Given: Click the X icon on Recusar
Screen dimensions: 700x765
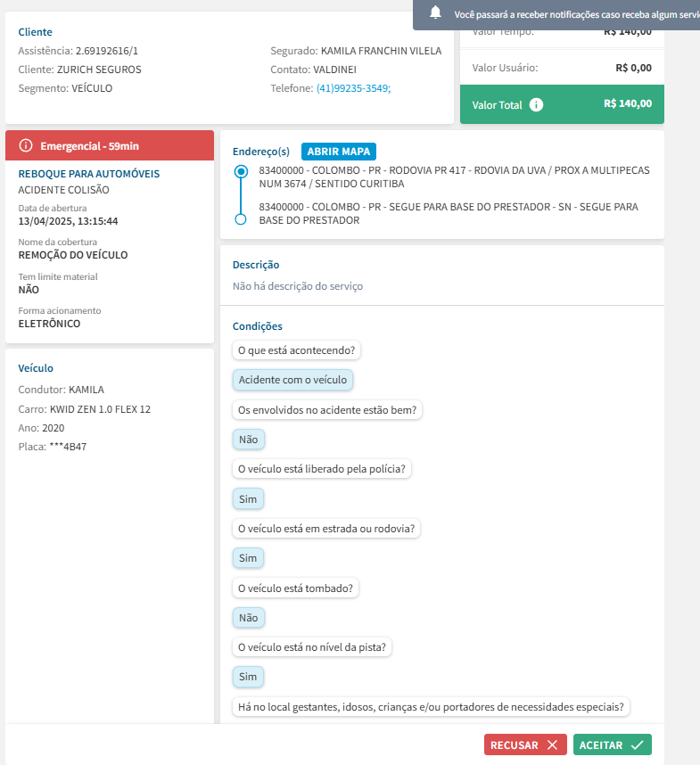Looking at the screenshot, I should click(x=553, y=744).
